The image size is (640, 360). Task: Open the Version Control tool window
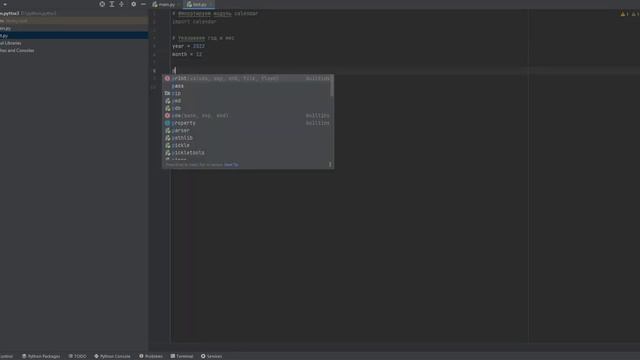[x=7, y=356]
